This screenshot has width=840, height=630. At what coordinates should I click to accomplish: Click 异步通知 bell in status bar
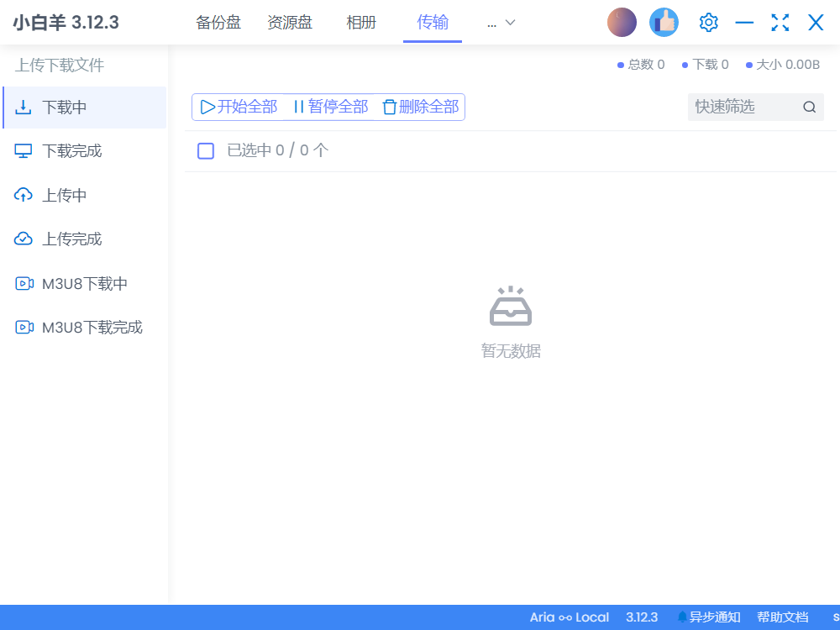[x=709, y=617]
